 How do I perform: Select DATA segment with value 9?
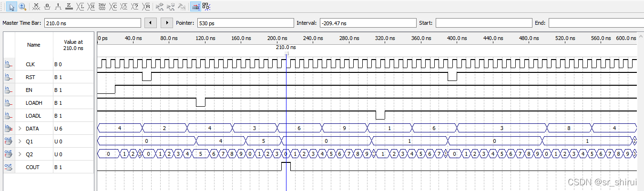(x=345, y=128)
